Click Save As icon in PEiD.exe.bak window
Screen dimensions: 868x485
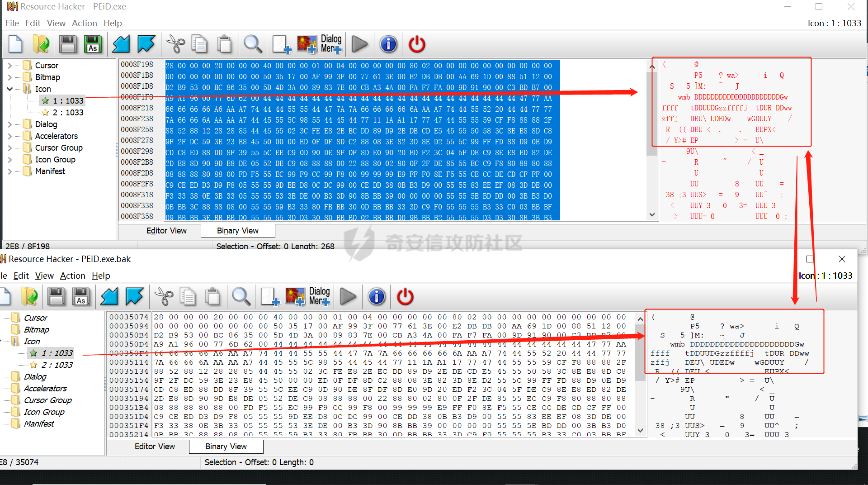click(x=81, y=297)
